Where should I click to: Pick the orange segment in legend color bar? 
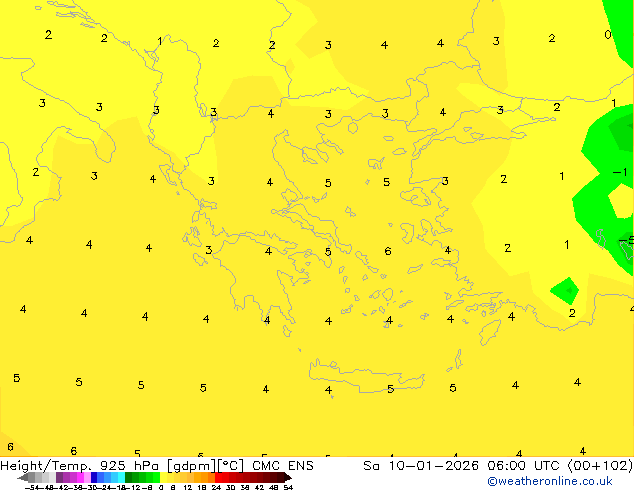pos(204,478)
